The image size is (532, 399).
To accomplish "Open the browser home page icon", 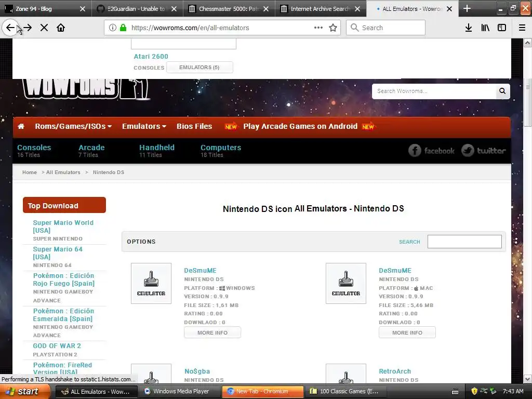I will pyautogui.click(x=61, y=28).
